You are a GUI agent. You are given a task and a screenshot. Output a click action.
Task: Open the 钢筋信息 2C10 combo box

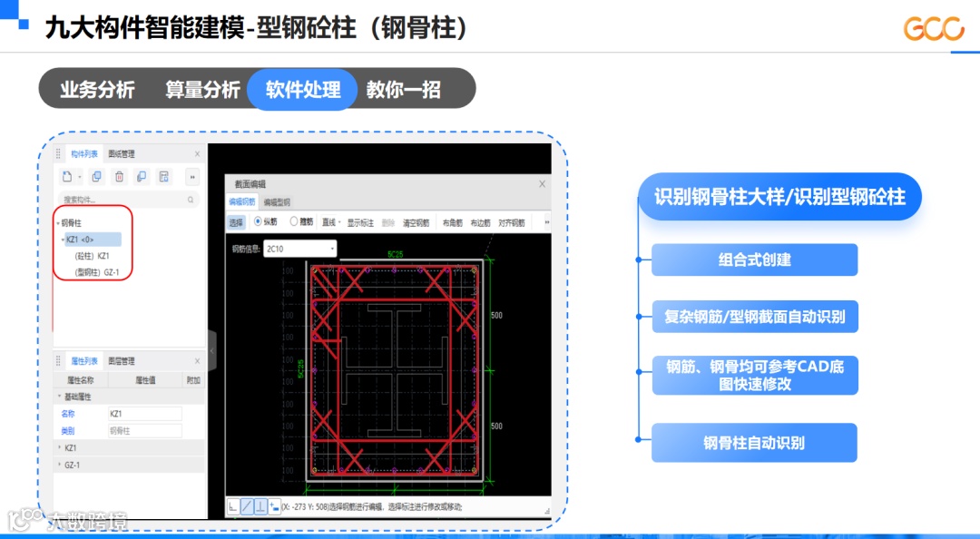click(300, 249)
